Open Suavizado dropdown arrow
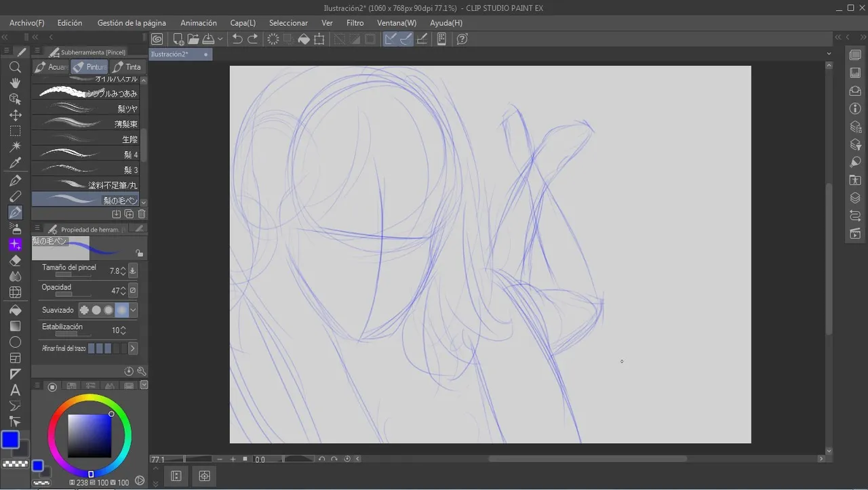This screenshot has height=490, width=868. 134,310
